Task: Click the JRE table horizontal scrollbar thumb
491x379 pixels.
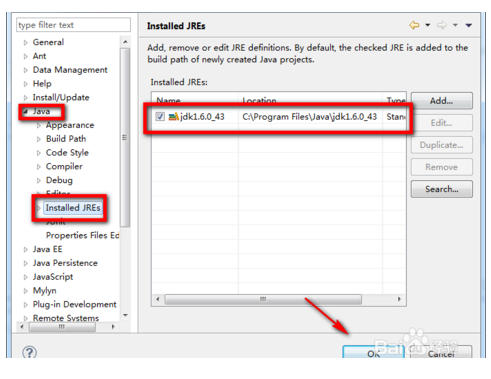Action: pos(263,299)
